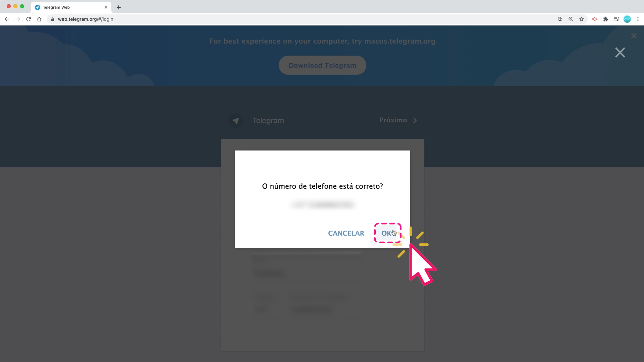Click the Download Telegram button
The width and height of the screenshot is (644, 362).
(322, 65)
